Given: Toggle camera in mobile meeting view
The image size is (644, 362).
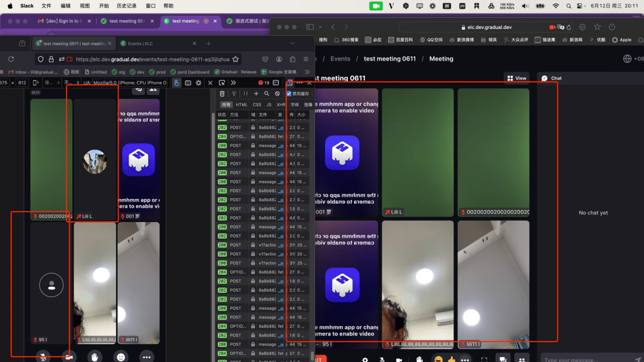Looking at the screenshot, I should (69, 357).
